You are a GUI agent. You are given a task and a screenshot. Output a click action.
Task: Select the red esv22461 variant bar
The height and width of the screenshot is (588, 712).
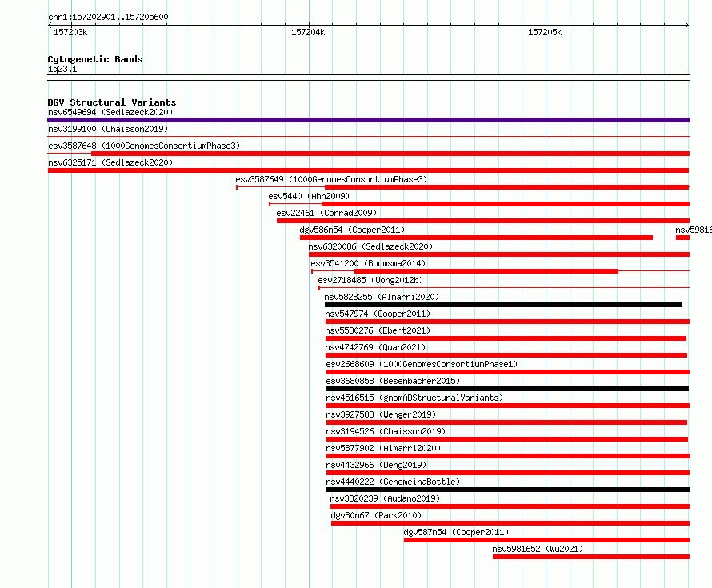[483, 221]
